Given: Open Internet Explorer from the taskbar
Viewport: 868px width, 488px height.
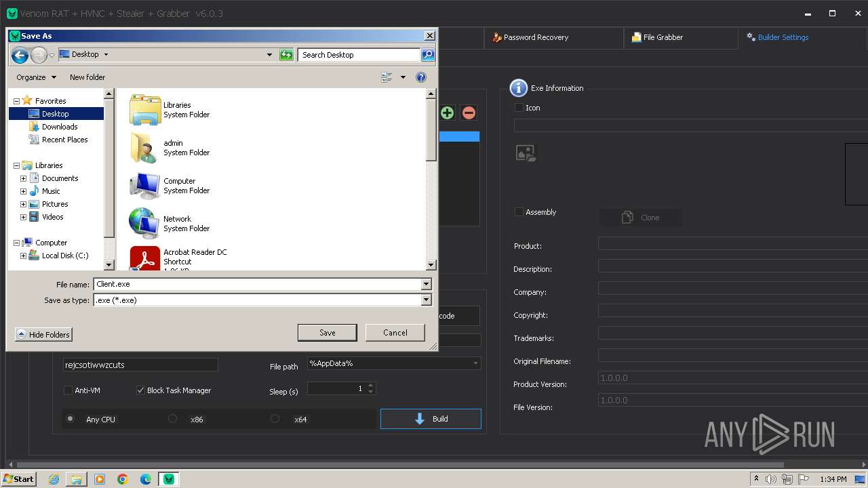Looking at the screenshot, I should click(x=54, y=479).
